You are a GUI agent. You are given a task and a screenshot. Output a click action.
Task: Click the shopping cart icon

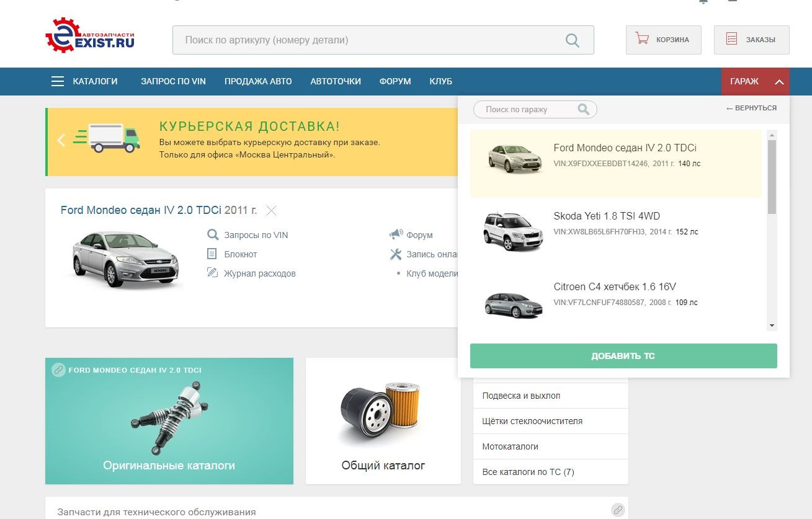pyautogui.click(x=642, y=39)
